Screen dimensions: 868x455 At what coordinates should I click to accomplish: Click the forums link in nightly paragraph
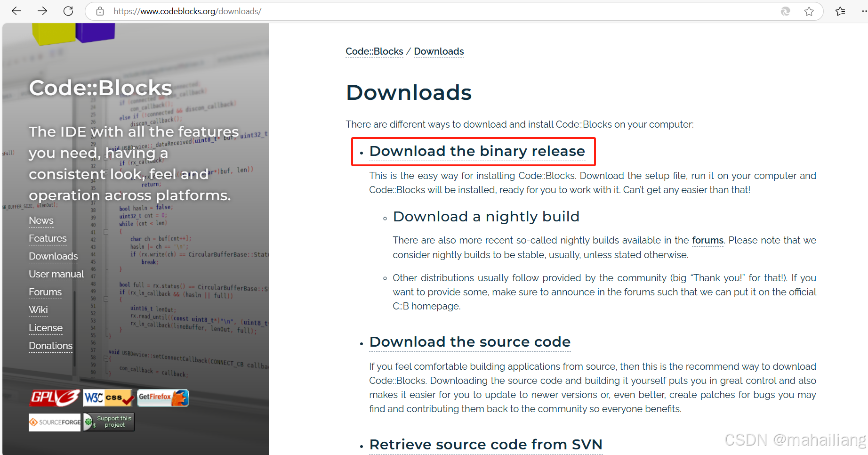tap(707, 240)
